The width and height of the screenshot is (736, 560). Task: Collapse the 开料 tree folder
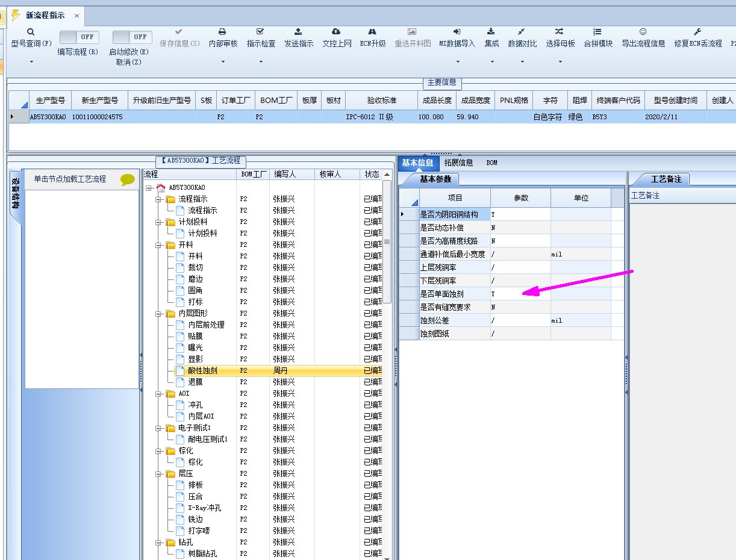point(158,245)
